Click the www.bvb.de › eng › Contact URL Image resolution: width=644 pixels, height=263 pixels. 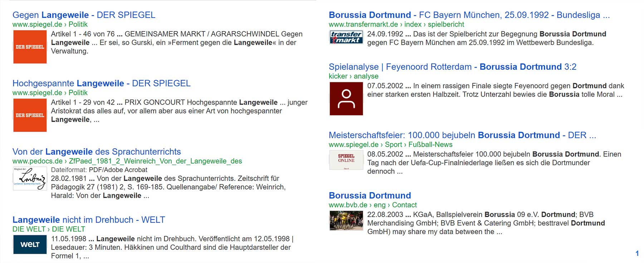pyautogui.click(x=372, y=205)
